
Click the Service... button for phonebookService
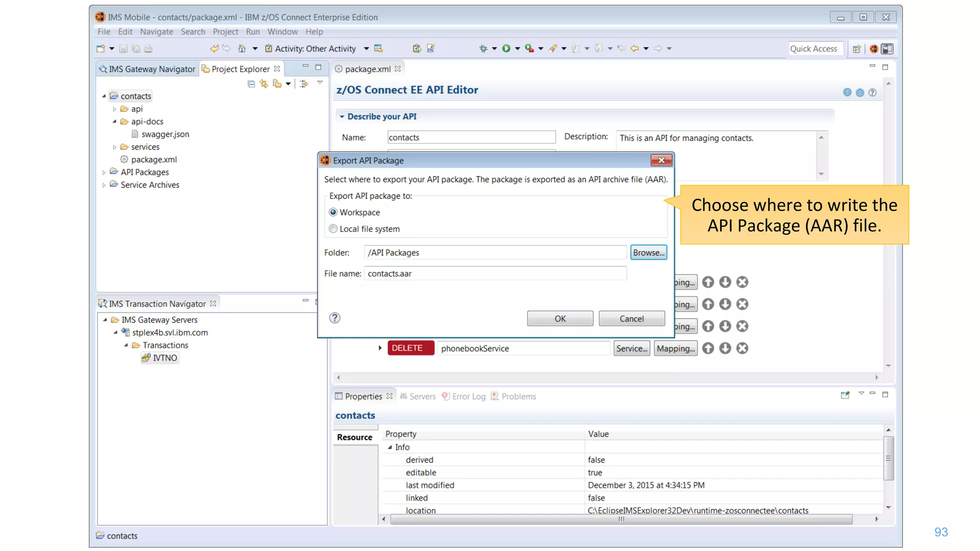[632, 348]
